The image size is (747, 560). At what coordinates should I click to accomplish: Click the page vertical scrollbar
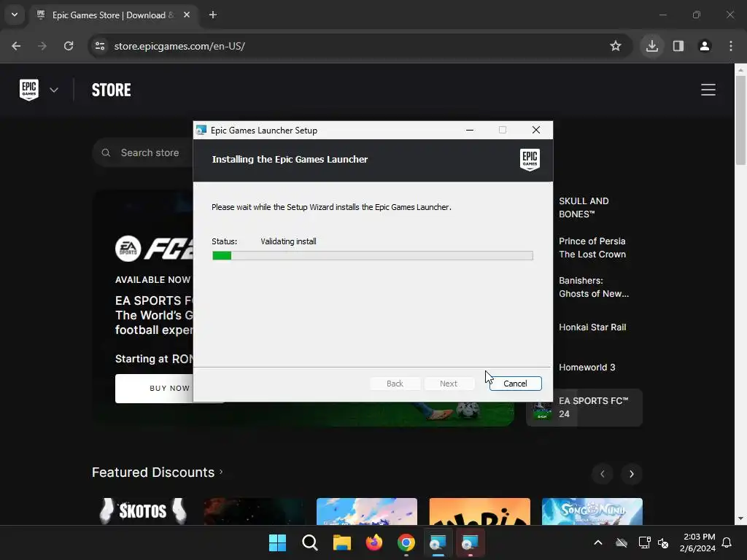pyautogui.click(x=740, y=120)
